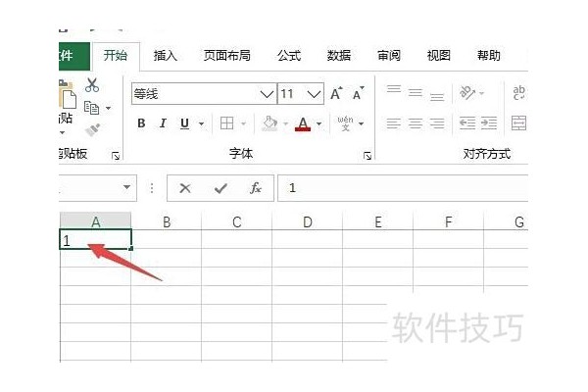The width and height of the screenshot is (588, 392).
Task: Click the Borders icon
Action: [x=226, y=123]
